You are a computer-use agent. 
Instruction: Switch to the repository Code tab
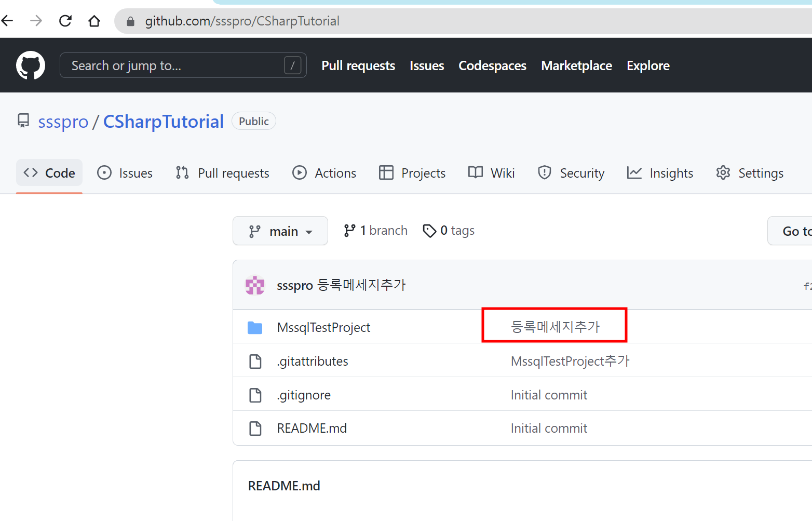[49, 172]
